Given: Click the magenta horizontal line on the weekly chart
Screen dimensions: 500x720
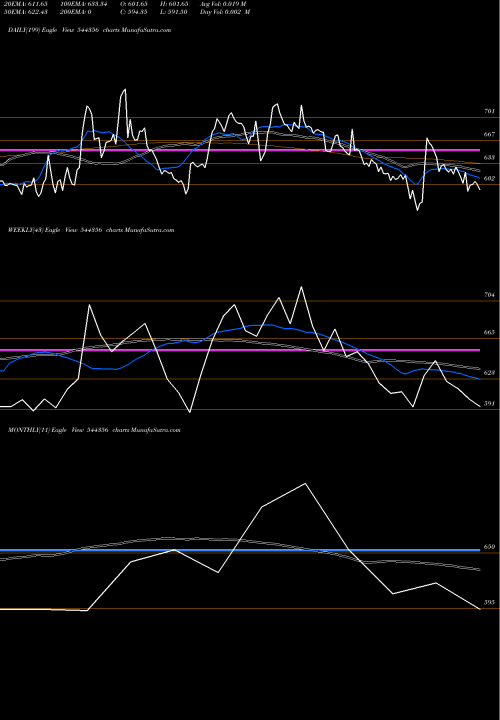Looking at the screenshot, I should [240, 350].
